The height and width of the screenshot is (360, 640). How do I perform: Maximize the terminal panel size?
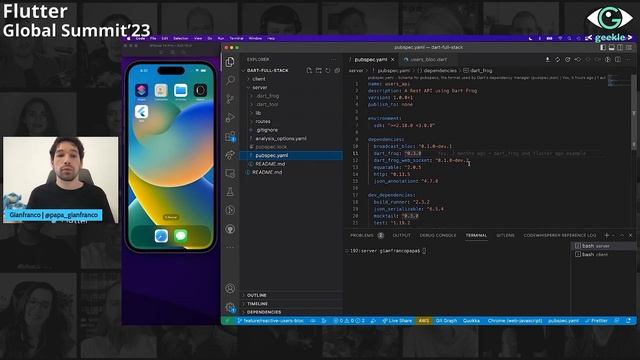622,236
